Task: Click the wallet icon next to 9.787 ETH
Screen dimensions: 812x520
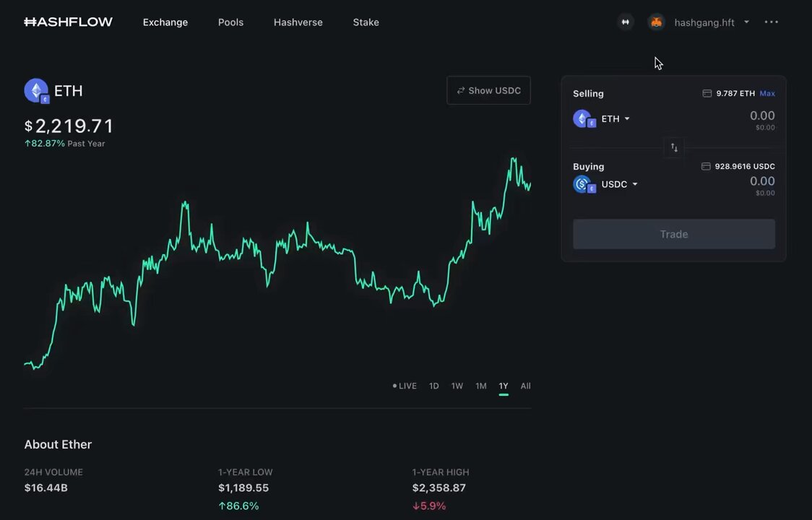Action: click(x=707, y=93)
